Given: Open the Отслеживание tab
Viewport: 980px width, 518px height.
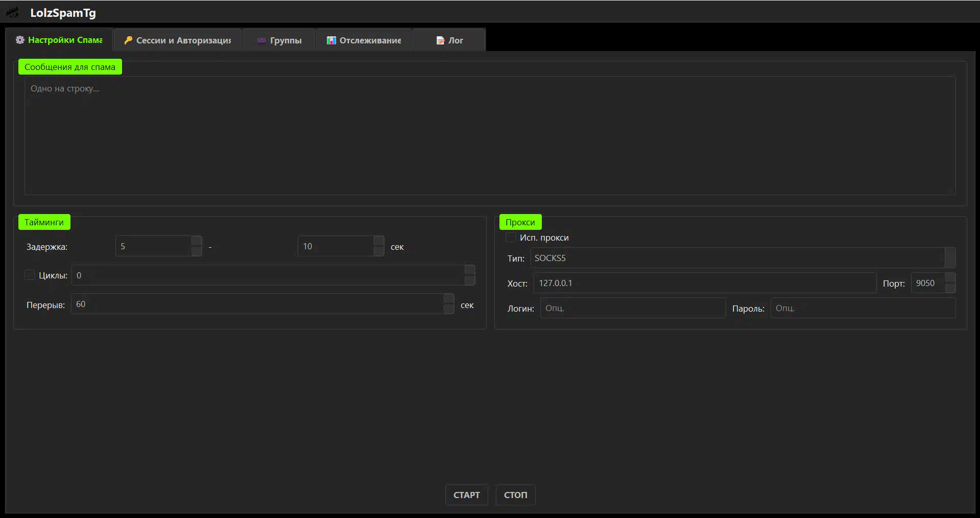Looking at the screenshot, I should [364, 40].
